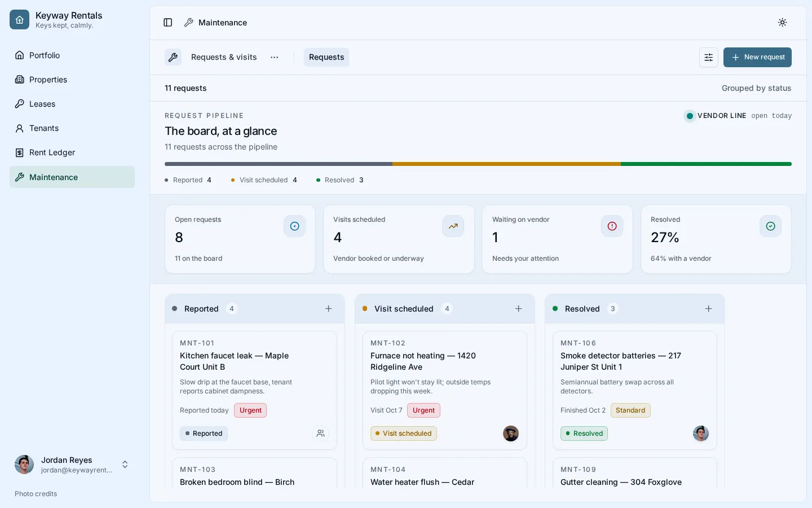
Task: Click the Open requests circle icon
Action: tap(294, 226)
